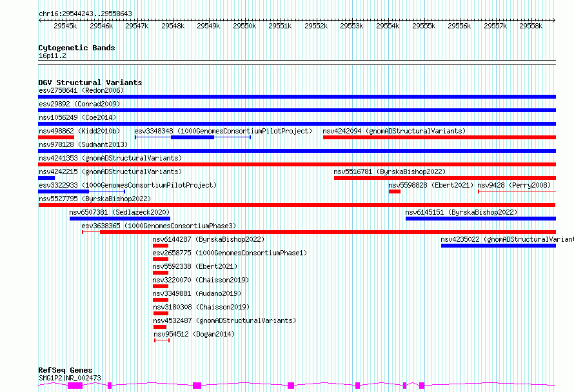
Task: Click the esv2758641 (Redon2006) variant label
Action: [81, 90]
